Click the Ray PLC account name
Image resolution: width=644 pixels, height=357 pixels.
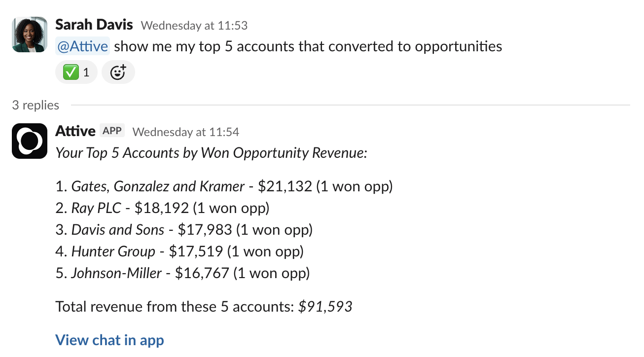tap(97, 208)
